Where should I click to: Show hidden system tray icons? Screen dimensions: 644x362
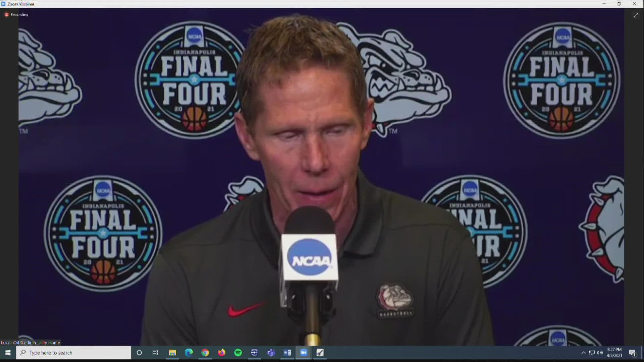pyautogui.click(x=583, y=353)
